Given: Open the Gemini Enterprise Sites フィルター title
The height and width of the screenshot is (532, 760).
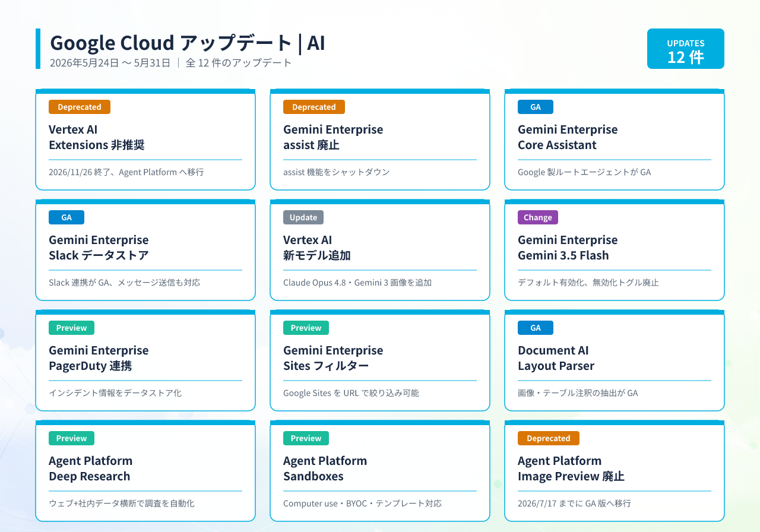Looking at the screenshot, I should pos(333,358).
